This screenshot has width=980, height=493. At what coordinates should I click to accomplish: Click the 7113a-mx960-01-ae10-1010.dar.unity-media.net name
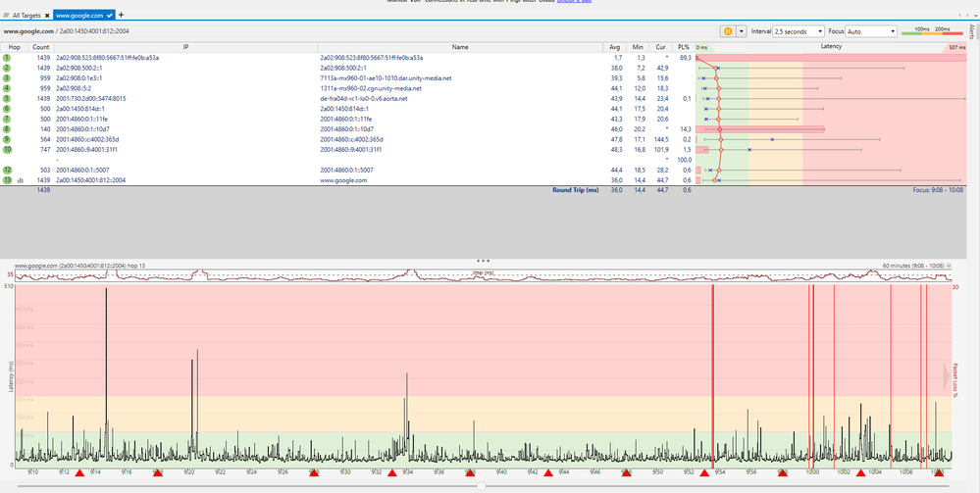click(386, 78)
